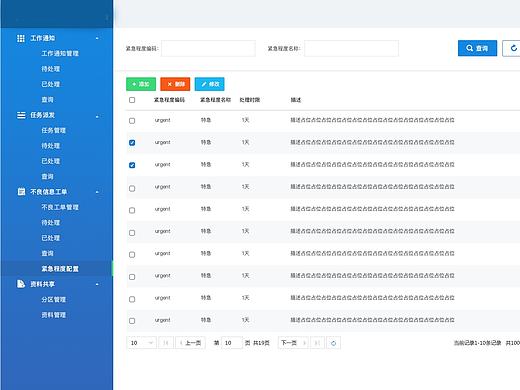
Task: Collapse the 任务派发 menu section arrow
Action: [97, 116]
